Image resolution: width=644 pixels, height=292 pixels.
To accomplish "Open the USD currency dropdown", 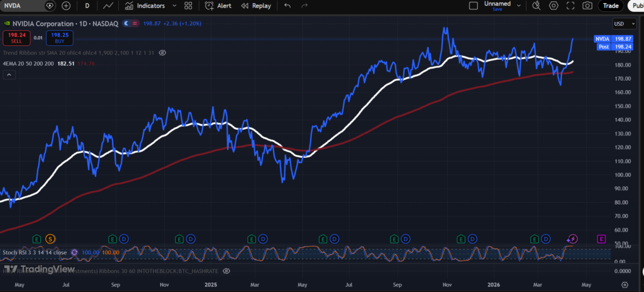I will (x=620, y=24).
